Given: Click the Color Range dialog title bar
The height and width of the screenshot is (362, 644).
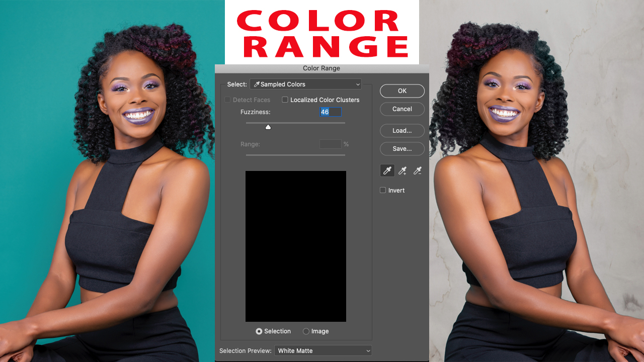Looking at the screenshot, I should (x=321, y=68).
